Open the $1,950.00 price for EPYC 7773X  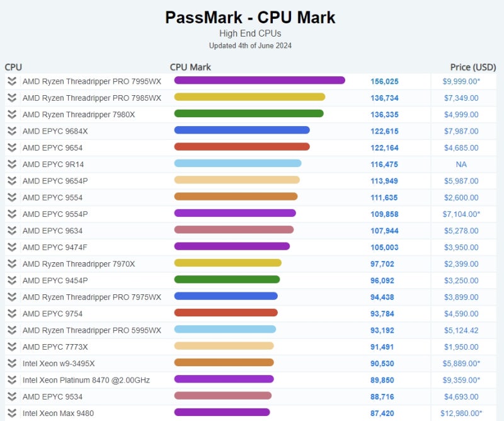(x=461, y=347)
